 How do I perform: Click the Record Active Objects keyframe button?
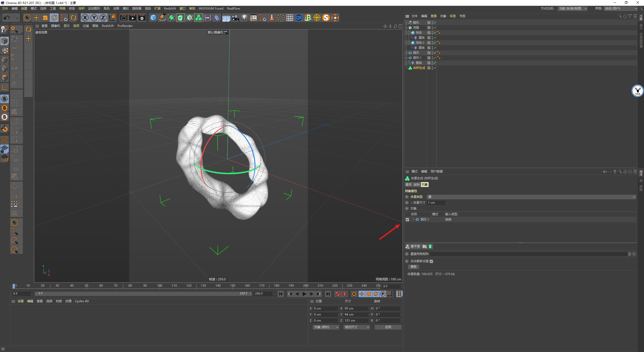coord(338,294)
